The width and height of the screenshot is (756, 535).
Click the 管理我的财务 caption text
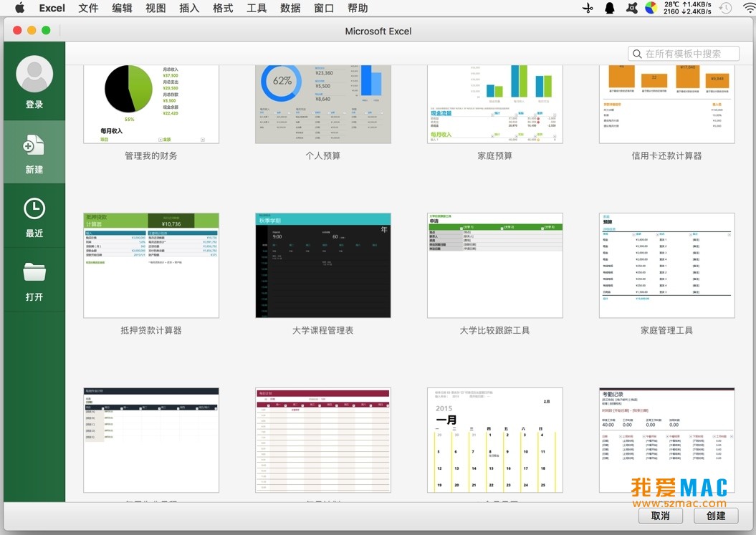151,155
